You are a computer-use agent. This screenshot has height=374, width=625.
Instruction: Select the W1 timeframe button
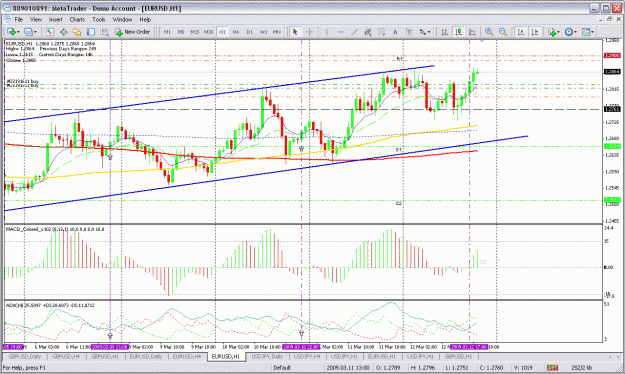tap(263, 31)
